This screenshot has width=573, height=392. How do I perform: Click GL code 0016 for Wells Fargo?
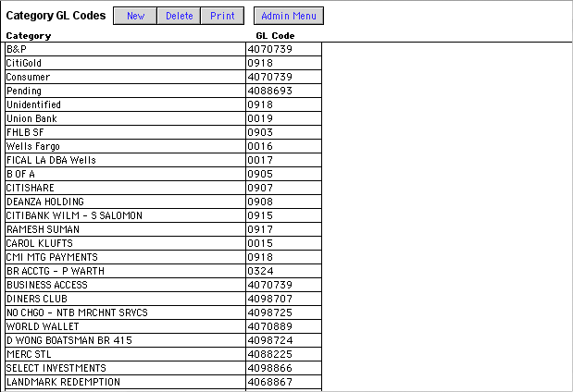pos(284,146)
